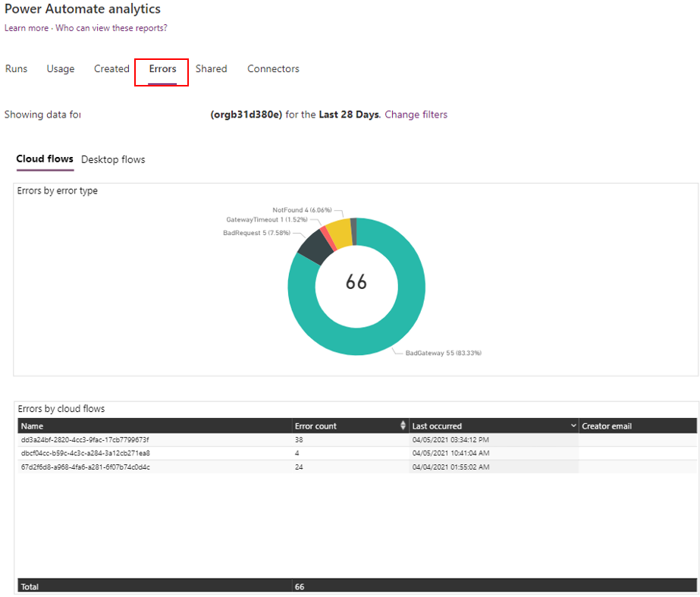
Task: Click the NotFound 4 (6.06%) label
Action: [x=303, y=209]
